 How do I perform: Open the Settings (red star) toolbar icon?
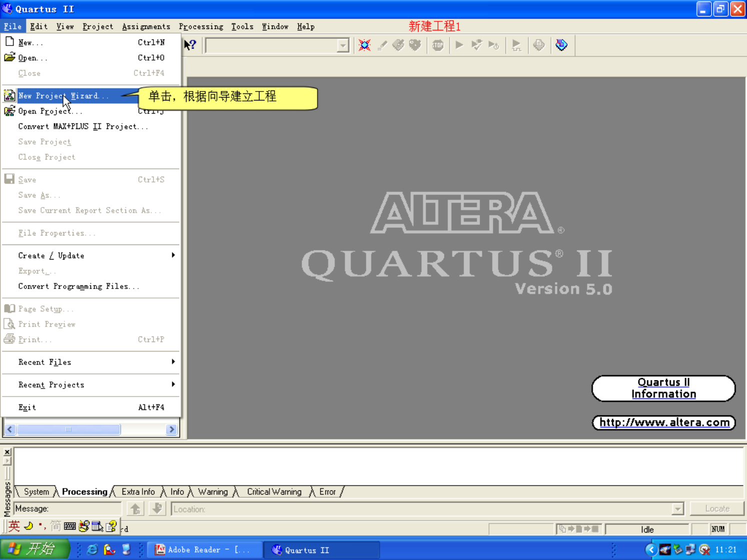coord(364,45)
